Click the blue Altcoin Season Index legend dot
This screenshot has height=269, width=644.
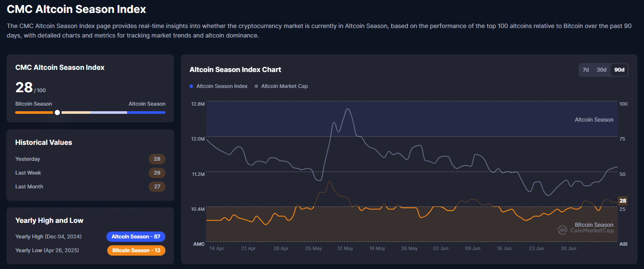point(191,86)
